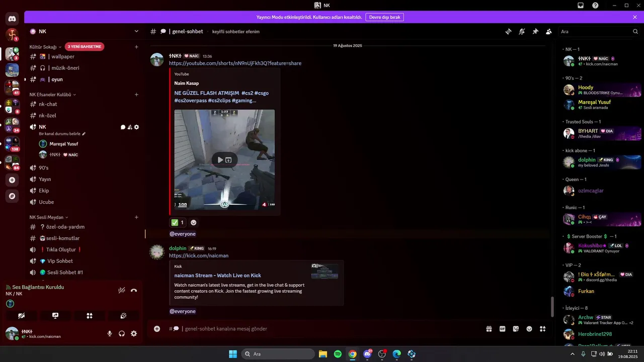The image size is (644, 362).
Task: Click attachment plus button in message bar
Action: [157, 329]
